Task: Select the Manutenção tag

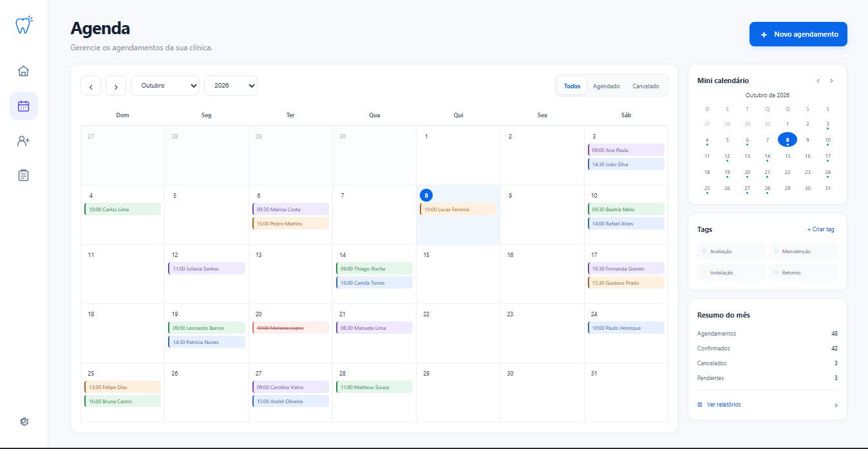Action: tap(804, 251)
